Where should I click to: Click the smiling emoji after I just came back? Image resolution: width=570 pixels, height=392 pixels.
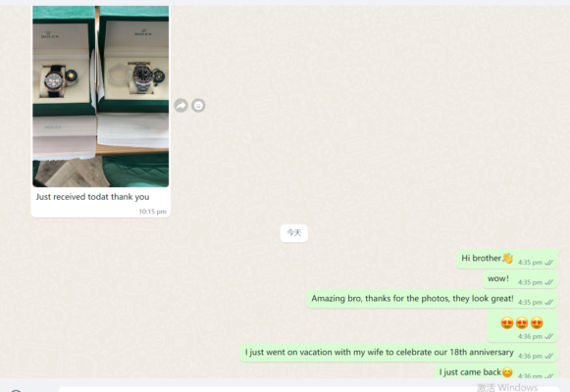(507, 372)
